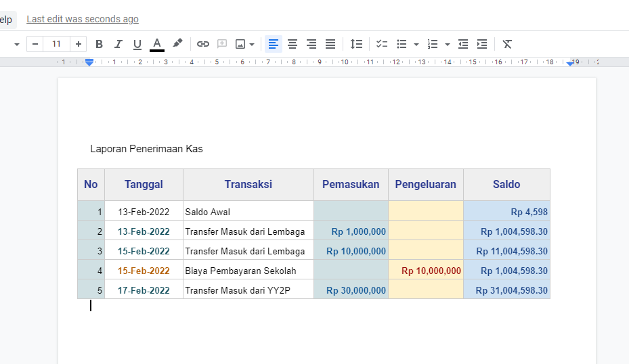Increase font size with plus button
The image size is (629, 364).
[x=79, y=44]
